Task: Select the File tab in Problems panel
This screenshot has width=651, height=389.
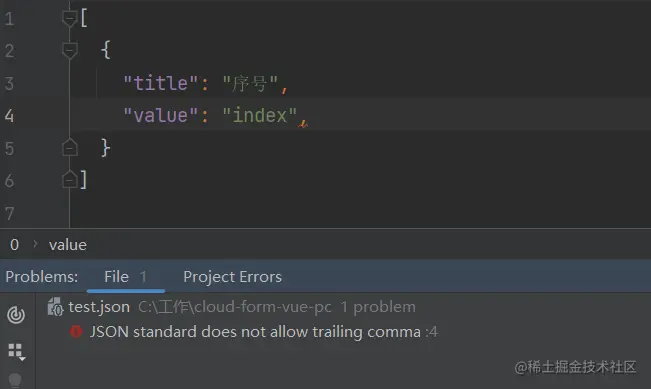Action: [x=125, y=276]
